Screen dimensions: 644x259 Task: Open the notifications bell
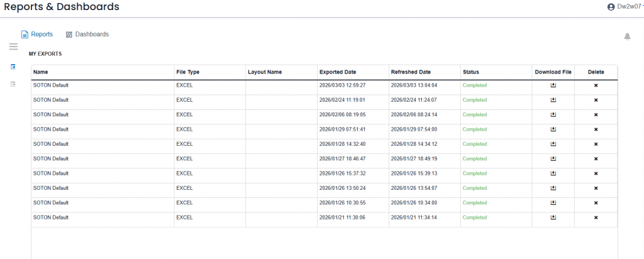tap(627, 36)
